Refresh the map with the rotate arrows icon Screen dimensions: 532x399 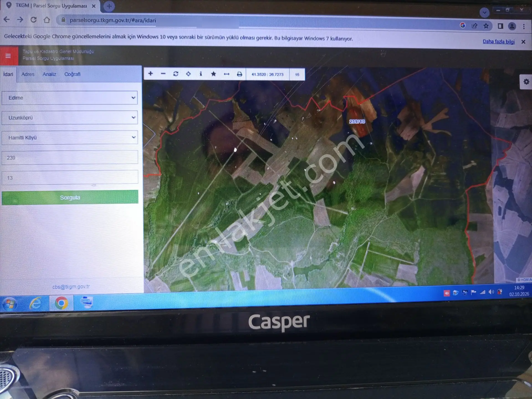point(176,74)
